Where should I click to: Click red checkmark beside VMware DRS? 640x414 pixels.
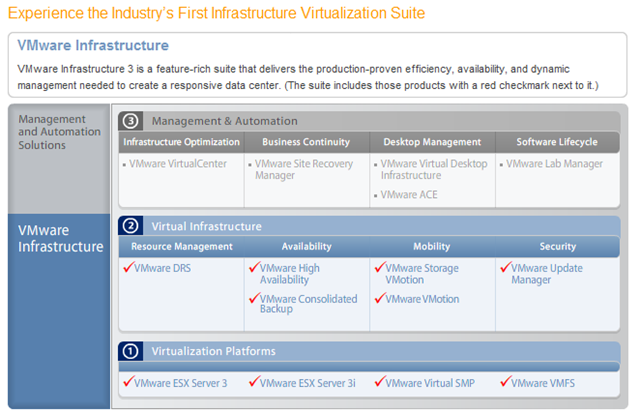pos(127,267)
